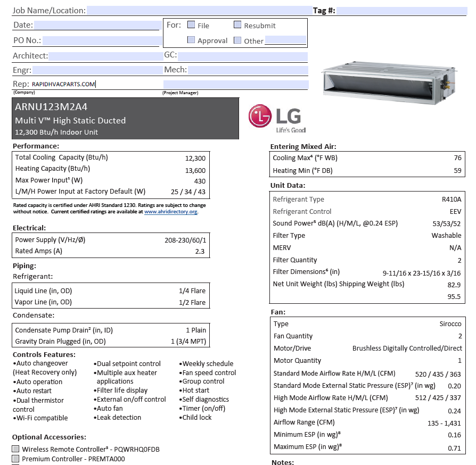476x465 pixels.
Task: Click the Job Name/Location input field
Action: tap(200, 10)
